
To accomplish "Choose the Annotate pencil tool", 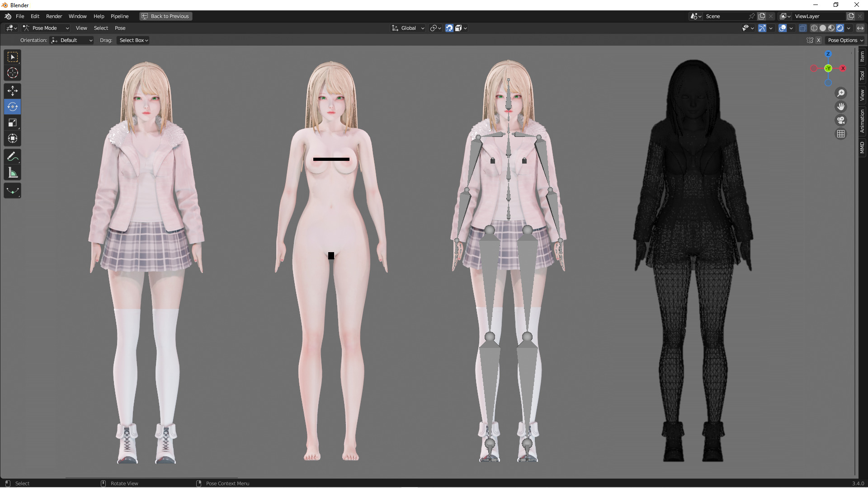I will tap(13, 157).
